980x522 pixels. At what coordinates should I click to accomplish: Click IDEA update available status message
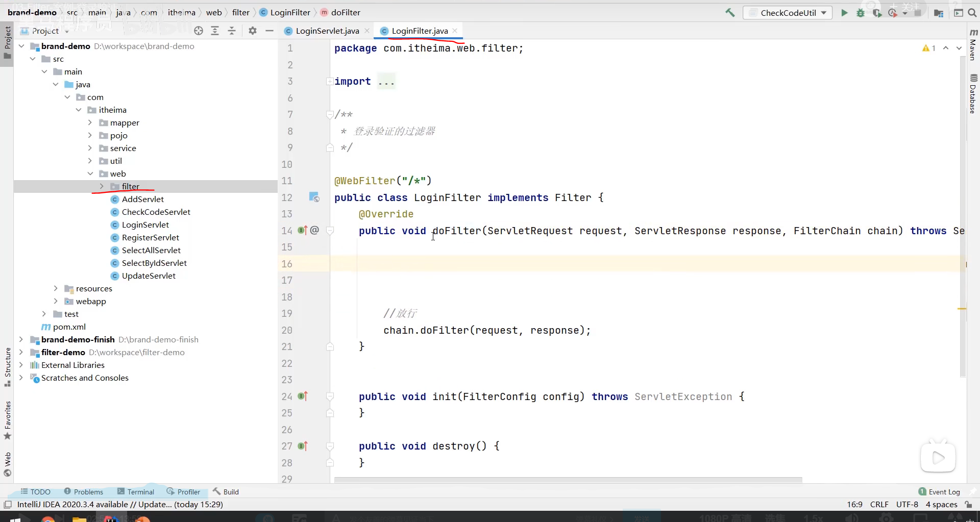(x=120, y=505)
